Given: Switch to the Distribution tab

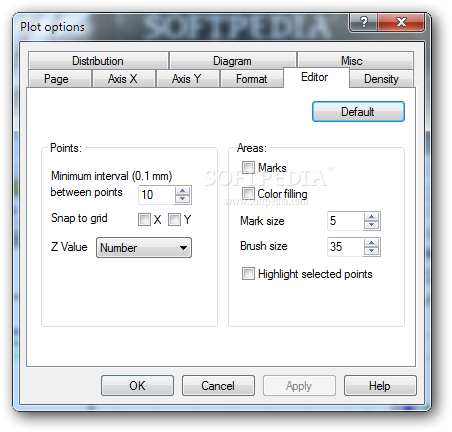Looking at the screenshot, I should tap(98, 61).
